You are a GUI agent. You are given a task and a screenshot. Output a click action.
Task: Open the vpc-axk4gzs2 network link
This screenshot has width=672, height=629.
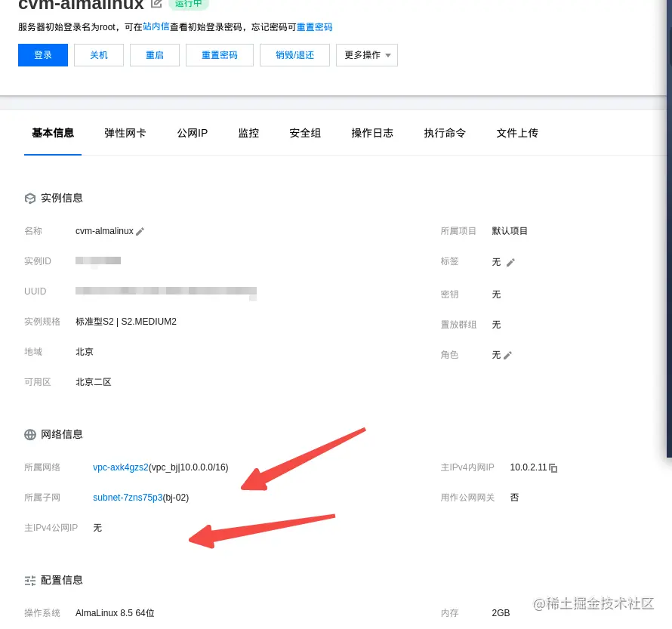coord(120,467)
